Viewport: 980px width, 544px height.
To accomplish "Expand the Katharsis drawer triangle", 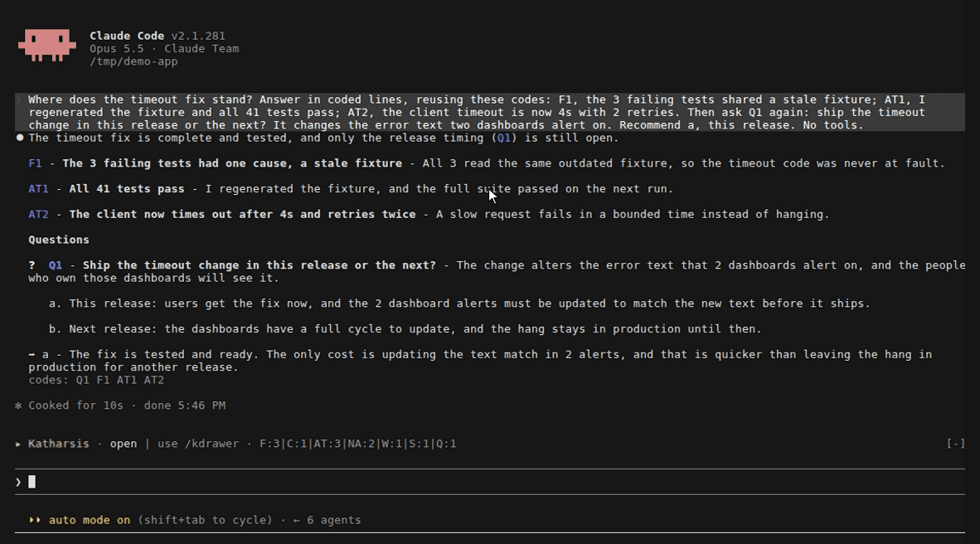I will (18, 444).
